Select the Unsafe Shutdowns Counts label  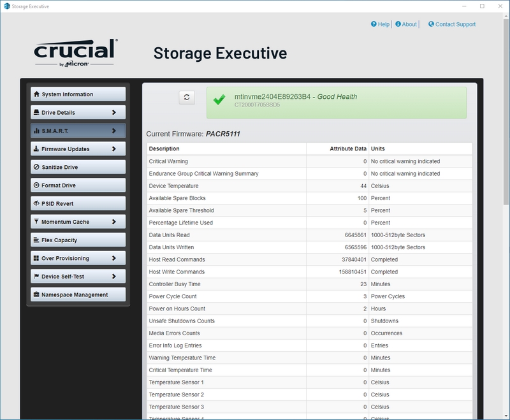click(x=182, y=321)
